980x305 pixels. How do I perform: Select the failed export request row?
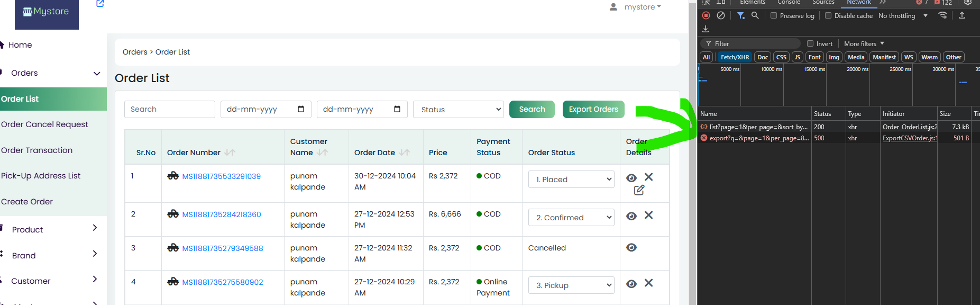coord(838,138)
